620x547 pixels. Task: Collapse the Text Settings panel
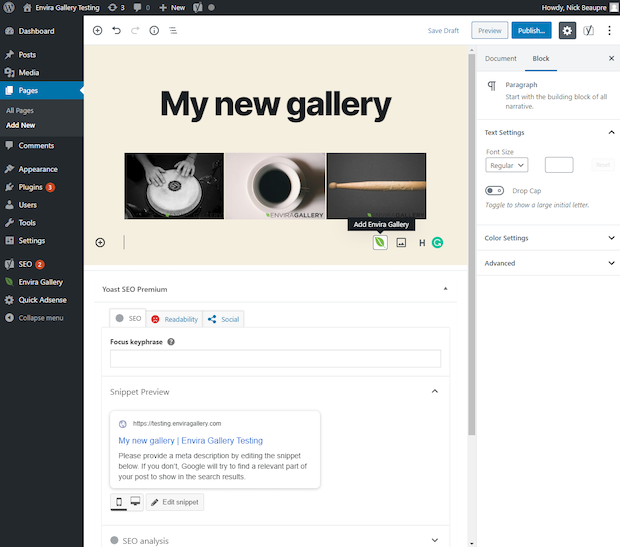pos(549,132)
